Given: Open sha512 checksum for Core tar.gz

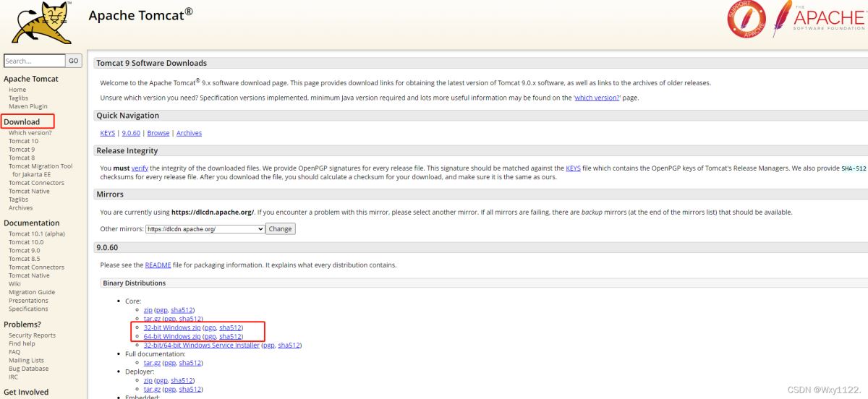Looking at the screenshot, I should (190, 319).
